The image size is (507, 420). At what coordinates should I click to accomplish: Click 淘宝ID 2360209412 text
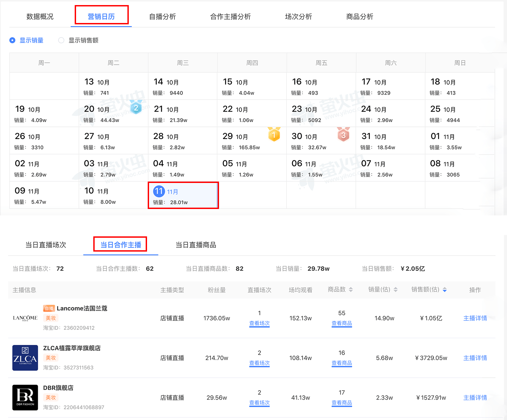(x=69, y=328)
